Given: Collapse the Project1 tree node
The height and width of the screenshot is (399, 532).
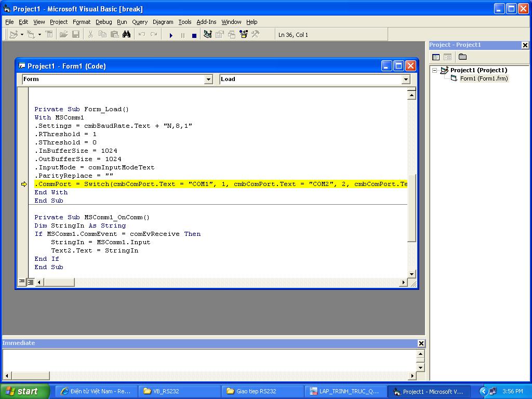Looking at the screenshot, I should [434, 70].
